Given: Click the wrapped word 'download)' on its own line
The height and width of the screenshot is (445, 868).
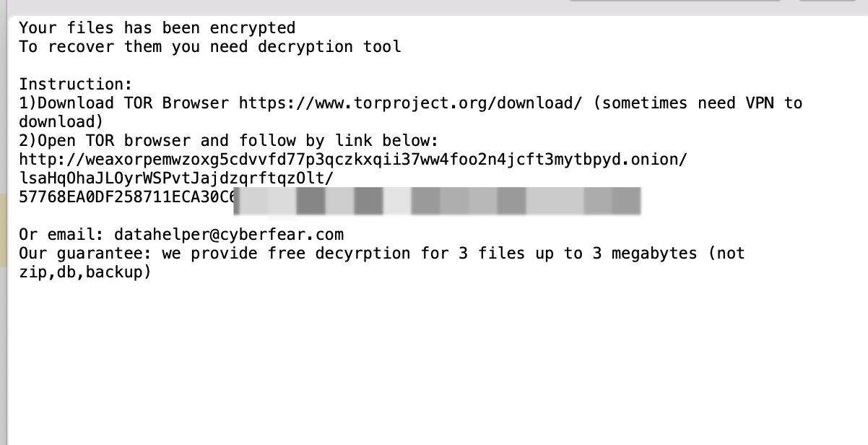Looking at the screenshot, I should pos(61,122).
